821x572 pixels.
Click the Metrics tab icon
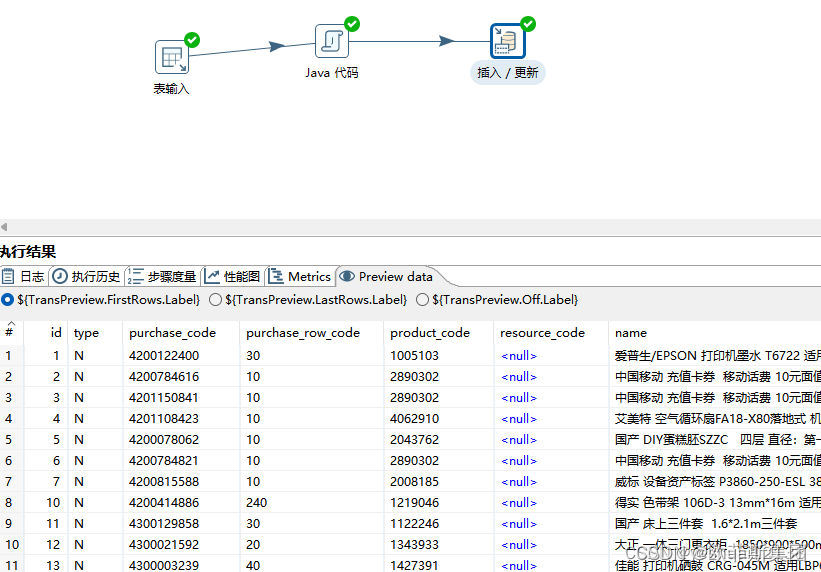[275, 276]
